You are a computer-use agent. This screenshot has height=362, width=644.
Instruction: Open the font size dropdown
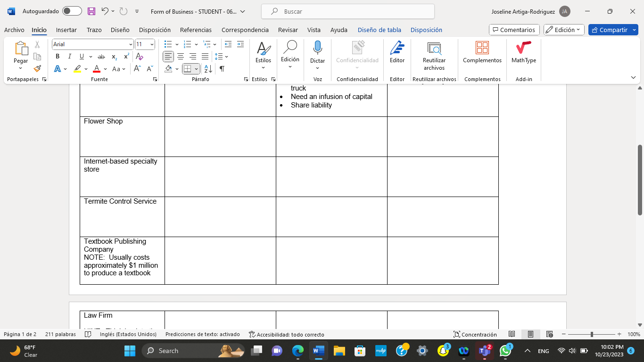click(x=152, y=44)
